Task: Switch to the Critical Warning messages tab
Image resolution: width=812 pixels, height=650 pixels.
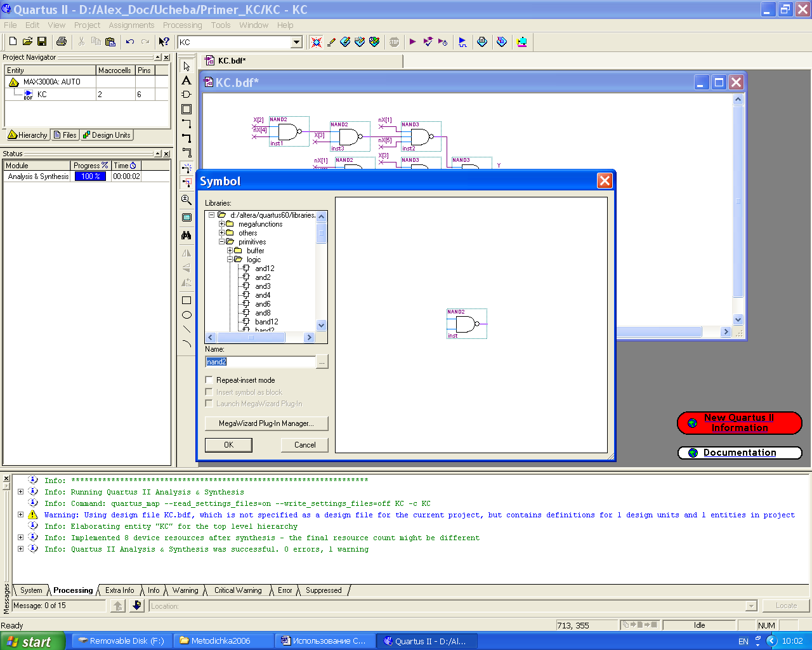Action: click(238, 590)
